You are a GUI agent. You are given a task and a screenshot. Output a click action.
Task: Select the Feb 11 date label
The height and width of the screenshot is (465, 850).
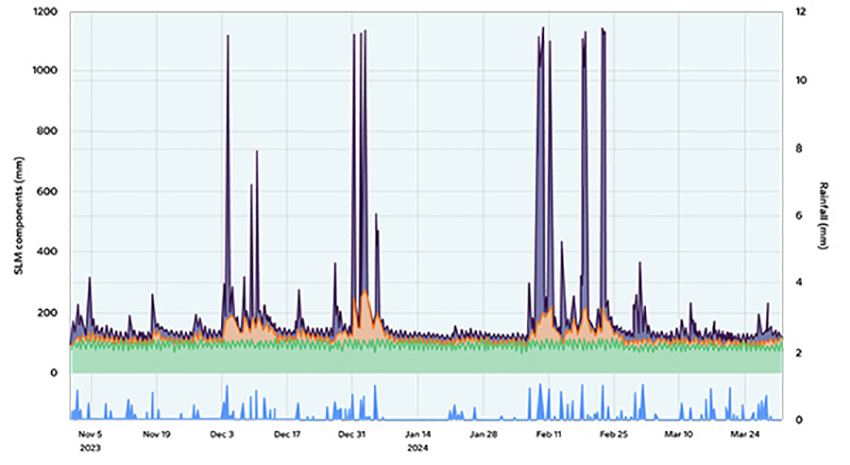point(549,435)
